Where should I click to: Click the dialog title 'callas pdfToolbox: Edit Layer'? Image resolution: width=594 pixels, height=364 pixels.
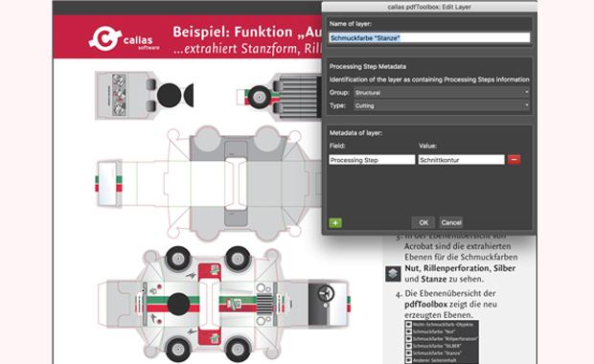click(x=429, y=7)
